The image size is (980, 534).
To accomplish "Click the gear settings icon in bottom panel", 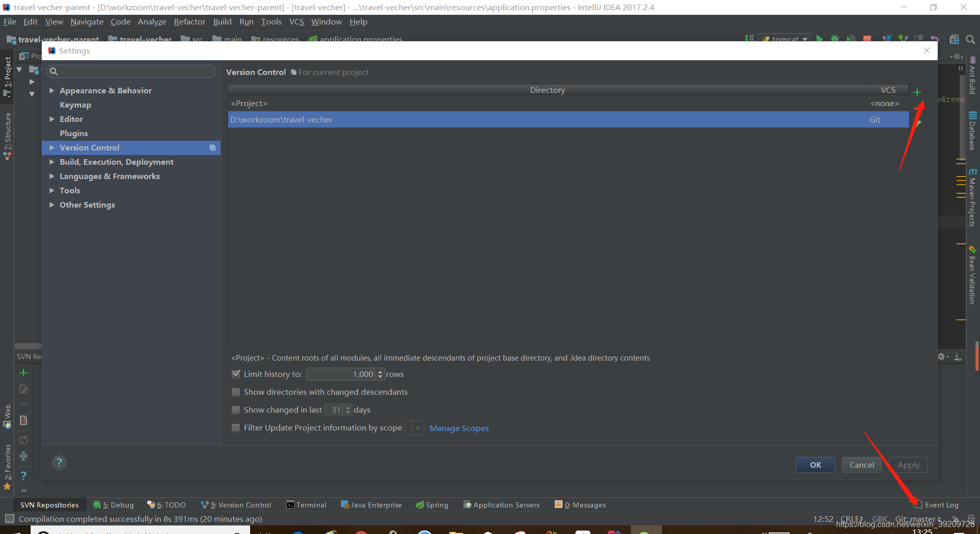I will pyautogui.click(x=942, y=357).
